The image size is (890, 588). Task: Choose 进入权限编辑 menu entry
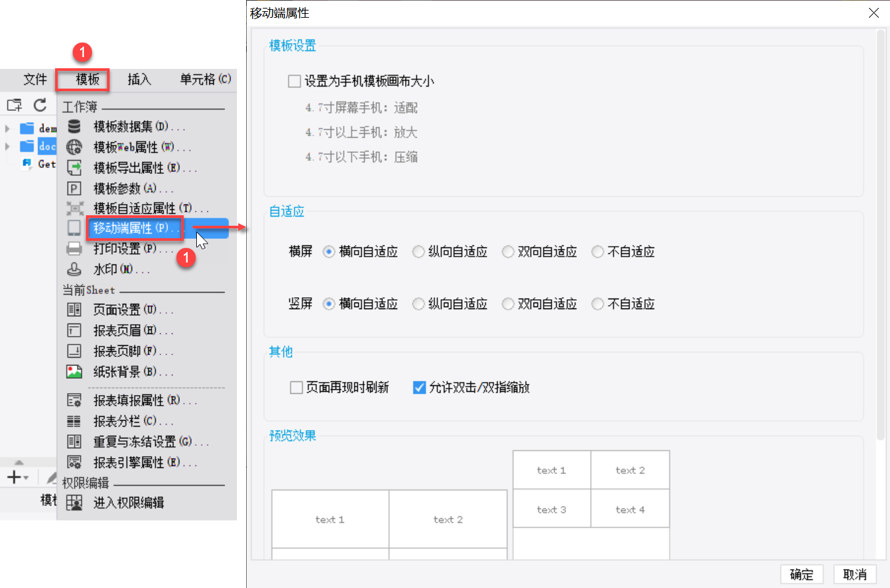(128, 503)
